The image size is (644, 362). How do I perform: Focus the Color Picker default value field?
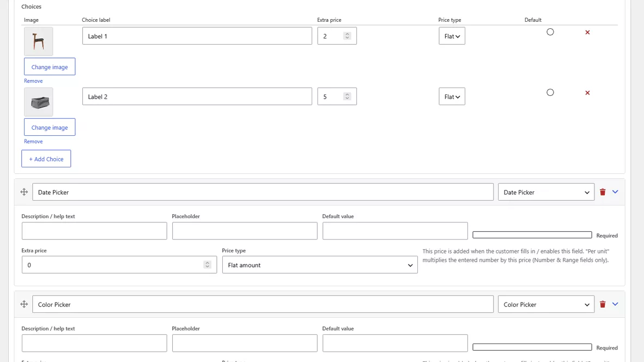point(394,343)
